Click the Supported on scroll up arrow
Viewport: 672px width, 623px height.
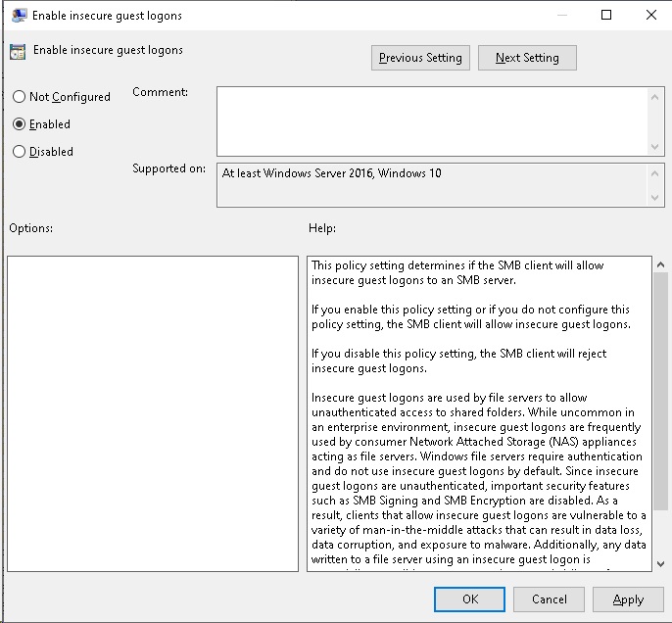[655, 171]
